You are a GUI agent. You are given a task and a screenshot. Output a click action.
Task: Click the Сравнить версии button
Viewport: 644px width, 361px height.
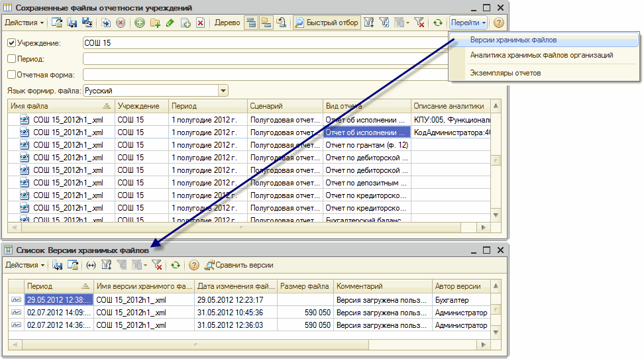coord(239,265)
